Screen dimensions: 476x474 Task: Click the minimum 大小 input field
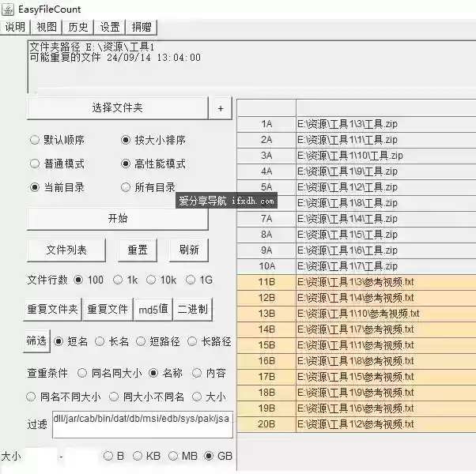point(40,456)
